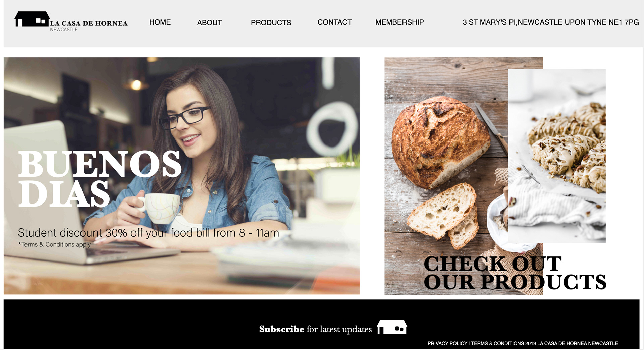Screen dimensions: 644x350
Task: Click the La Casa De Hornea brand name
Action: click(89, 23)
